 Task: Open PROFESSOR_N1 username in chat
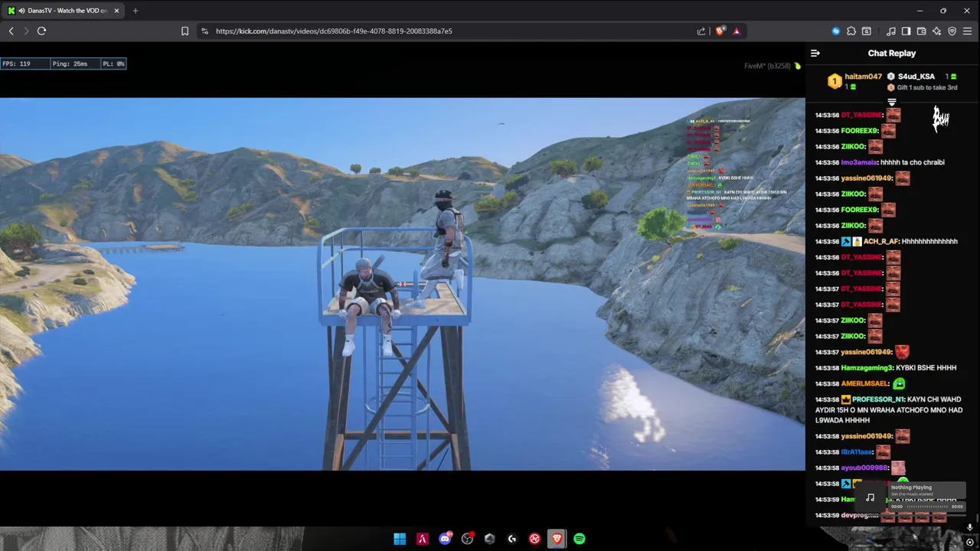pos(878,399)
